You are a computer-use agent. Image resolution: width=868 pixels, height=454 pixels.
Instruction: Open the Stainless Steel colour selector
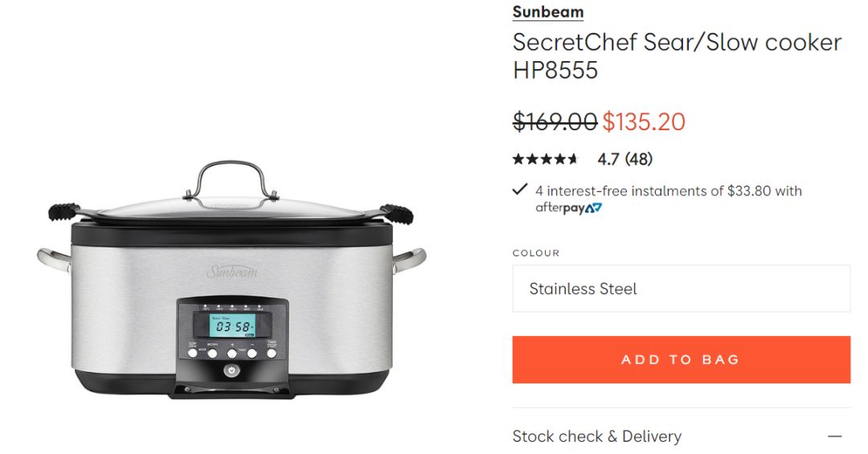[681, 288]
